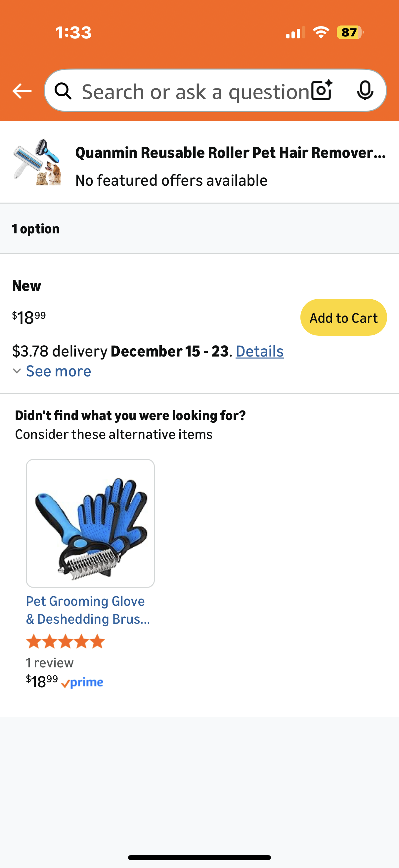Expand the See more section

coord(58,371)
